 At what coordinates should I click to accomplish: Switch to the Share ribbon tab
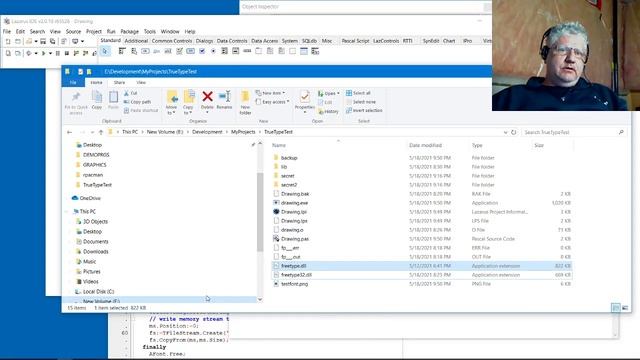pos(119,82)
